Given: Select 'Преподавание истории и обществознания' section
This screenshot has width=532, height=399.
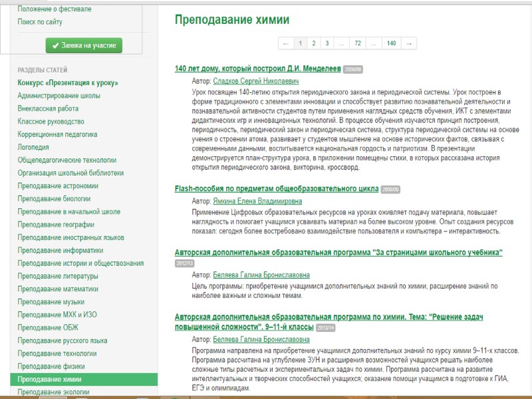Looking at the screenshot, I should click(80, 263).
